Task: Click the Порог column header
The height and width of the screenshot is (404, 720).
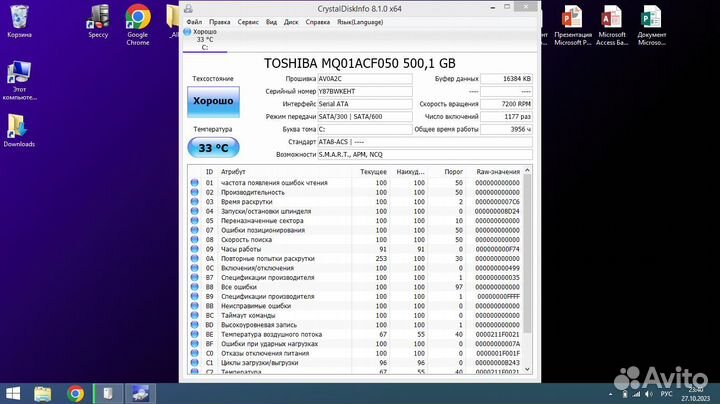Action: tap(453, 172)
